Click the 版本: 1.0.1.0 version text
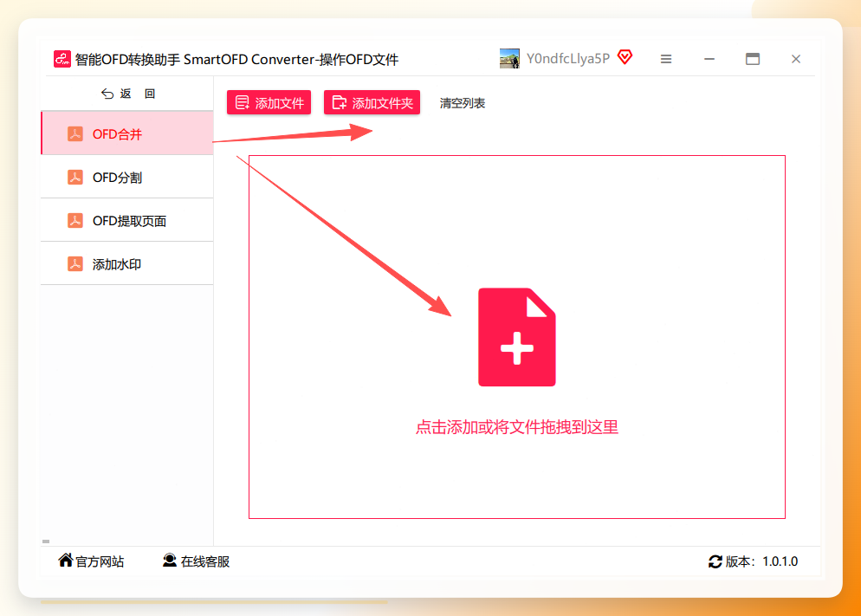The image size is (861, 616). 761,561
